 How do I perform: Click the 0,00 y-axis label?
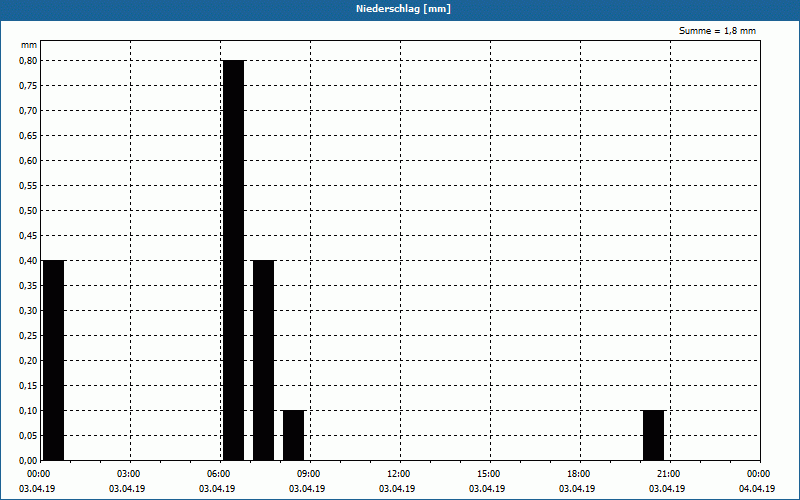pos(28,461)
